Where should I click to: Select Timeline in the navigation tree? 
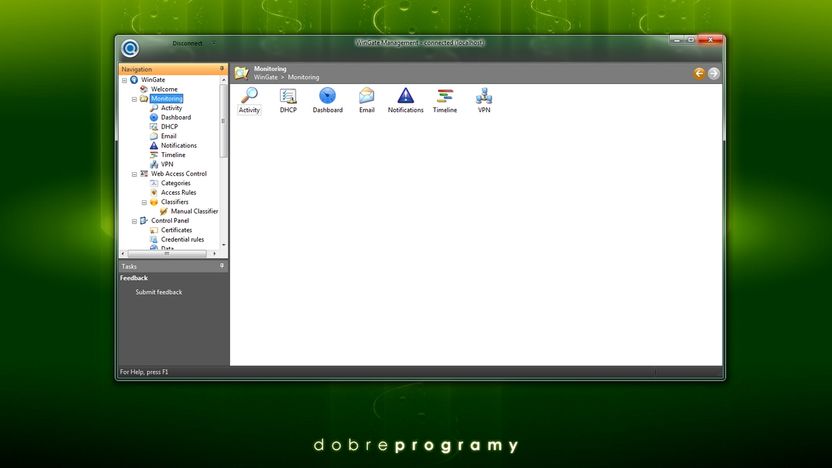[x=173, y=155]
